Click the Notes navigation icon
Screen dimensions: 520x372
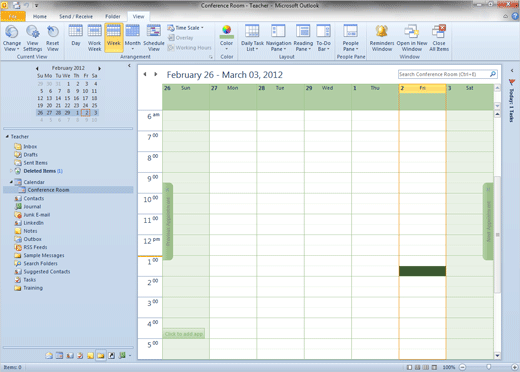coord(90,356)
